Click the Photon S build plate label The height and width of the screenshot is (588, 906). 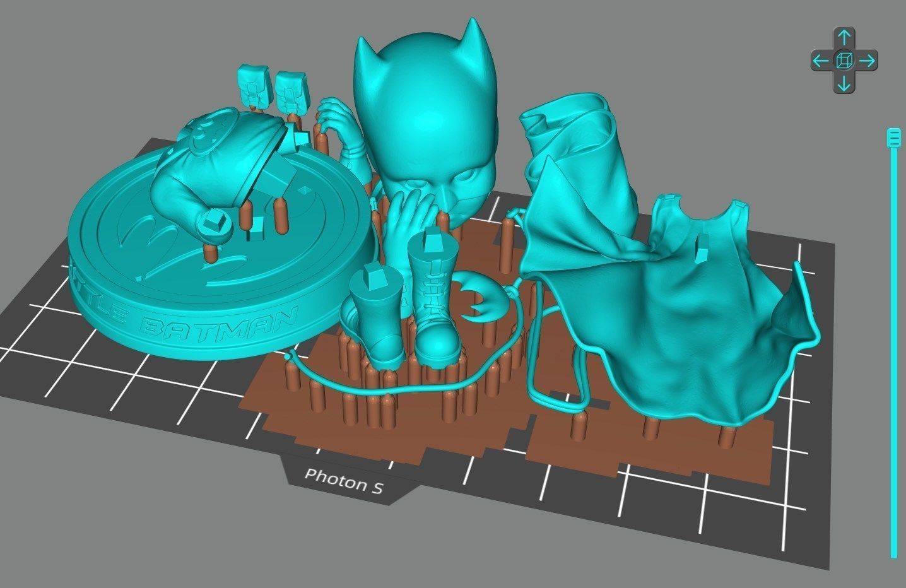tap(343, 481)
